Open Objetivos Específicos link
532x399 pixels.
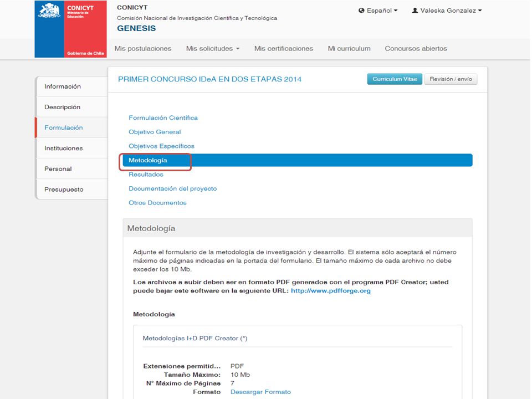pyautogui.click(x=161, y=146)
